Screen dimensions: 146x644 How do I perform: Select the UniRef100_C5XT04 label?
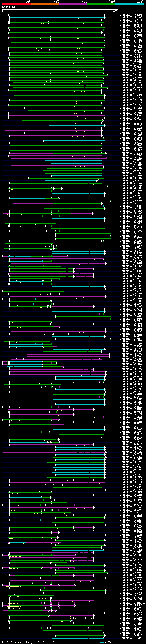(131, 47)
